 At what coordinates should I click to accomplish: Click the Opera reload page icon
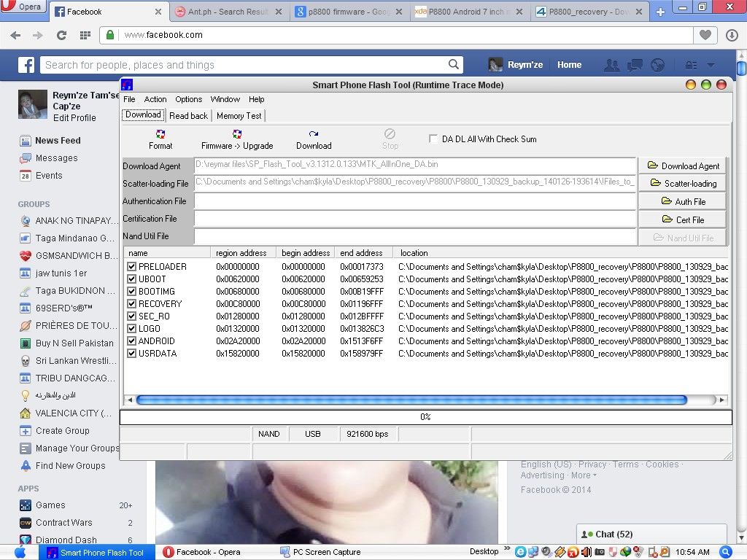(x=61, y=35)
